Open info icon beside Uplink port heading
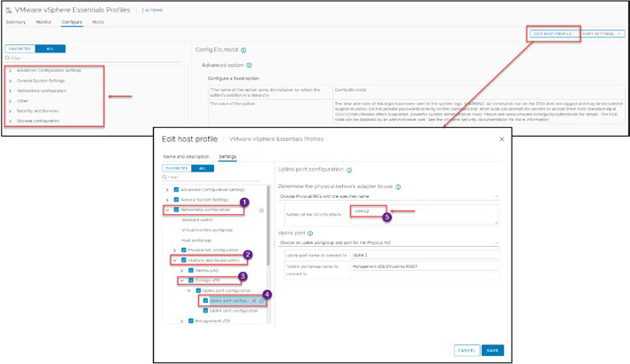 tap(310, 233)
